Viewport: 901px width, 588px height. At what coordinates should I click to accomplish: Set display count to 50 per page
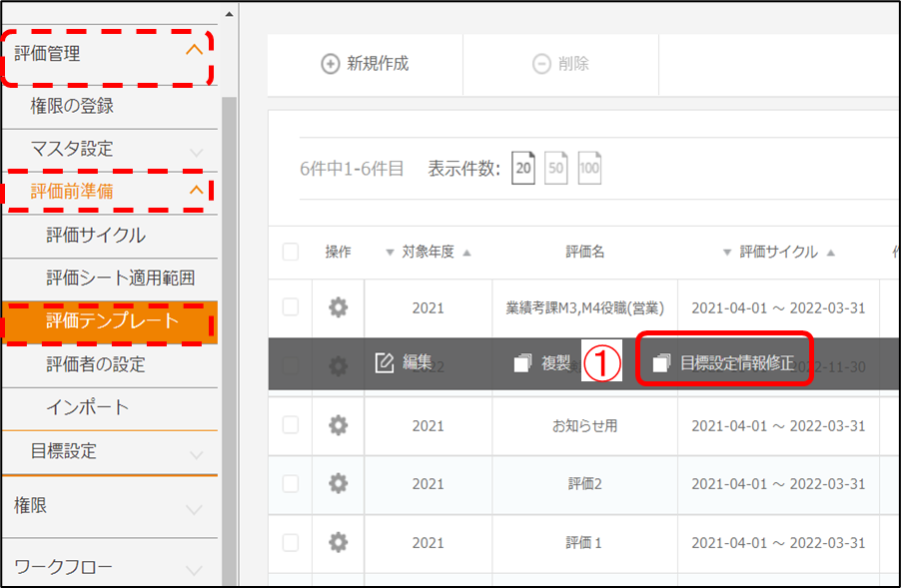556,169
